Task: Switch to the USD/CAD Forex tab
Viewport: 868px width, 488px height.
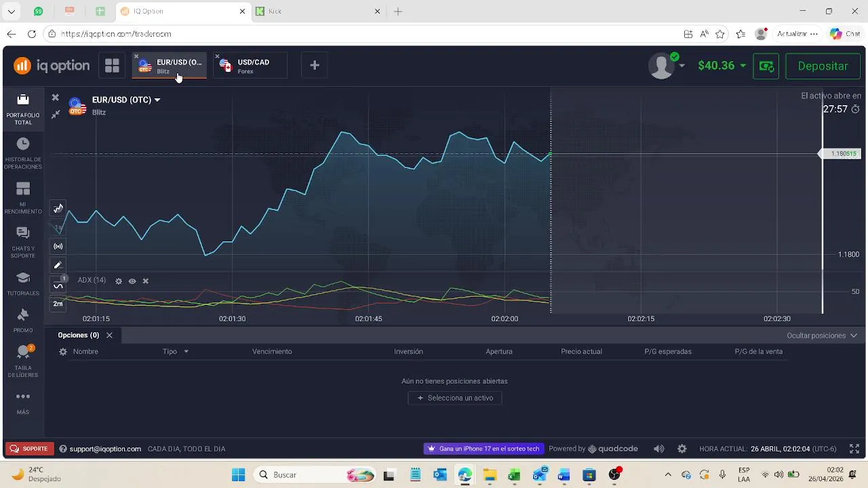Action: click(x=251, y=66)
